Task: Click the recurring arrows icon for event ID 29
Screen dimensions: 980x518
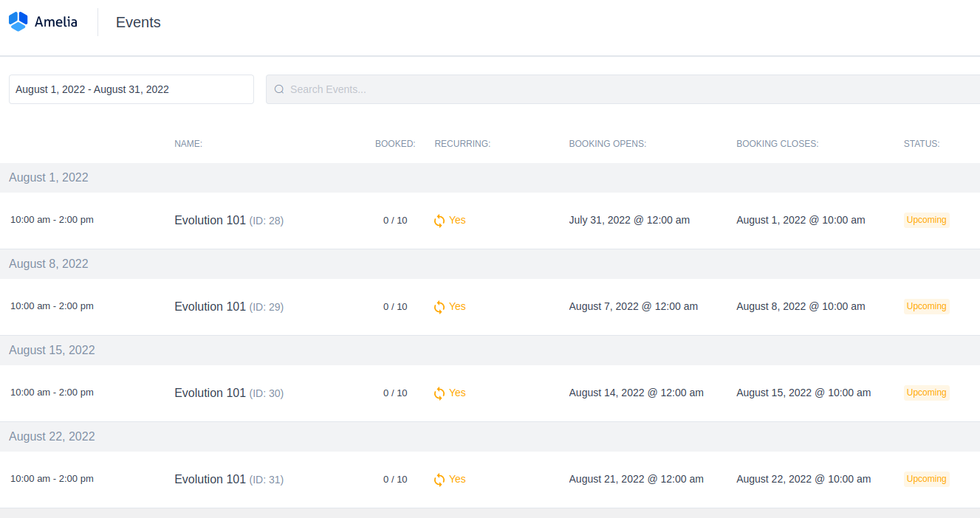Action: (x=439, y=306)
